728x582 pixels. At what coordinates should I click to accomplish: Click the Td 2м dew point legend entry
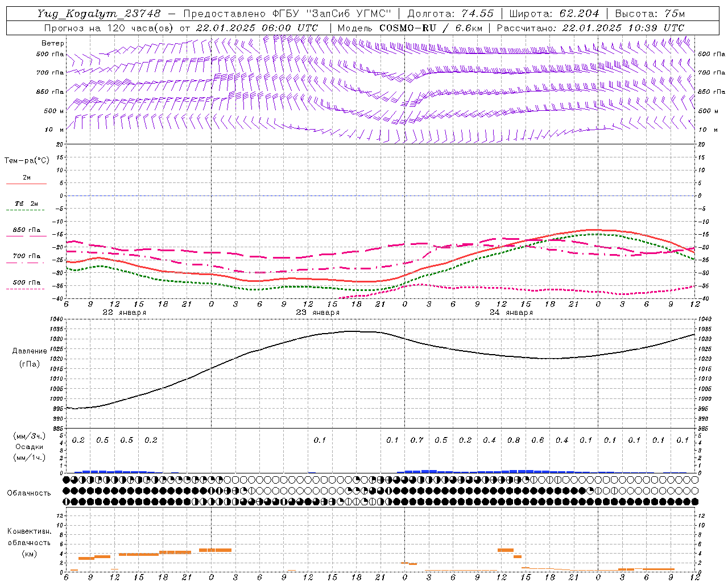coord(26,203)
